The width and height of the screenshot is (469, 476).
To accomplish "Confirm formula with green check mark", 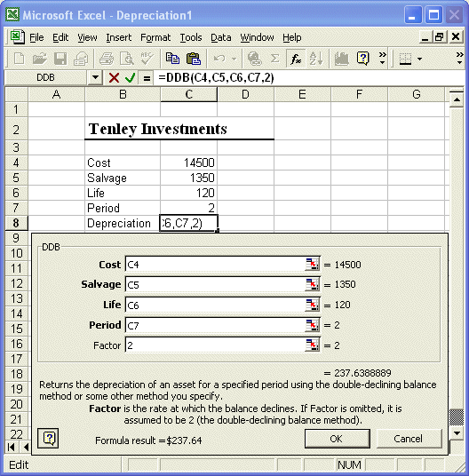I will point(130,78).
